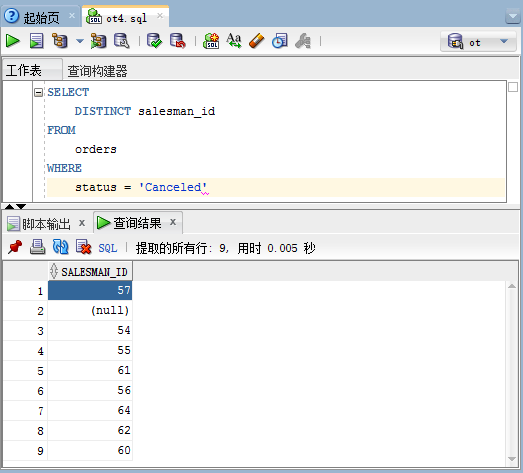Click the Run Script toolbar icon
Viewport: 523px width, 473px height.
[x=36, y=41]
